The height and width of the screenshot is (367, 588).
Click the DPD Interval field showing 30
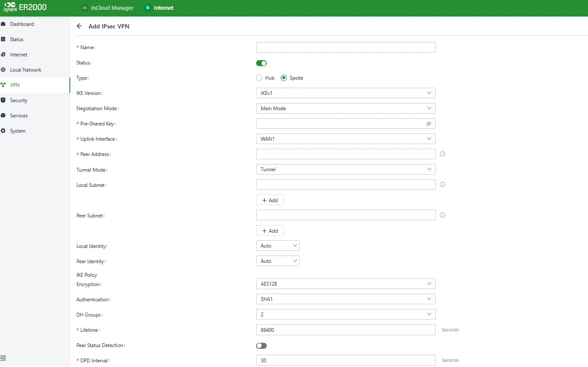click(346, 360)
